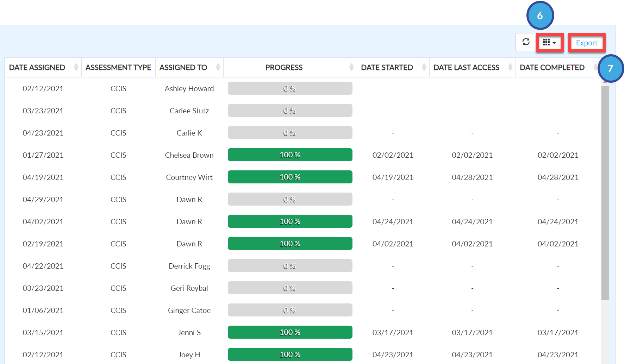Click the Export button

point(587,43)
